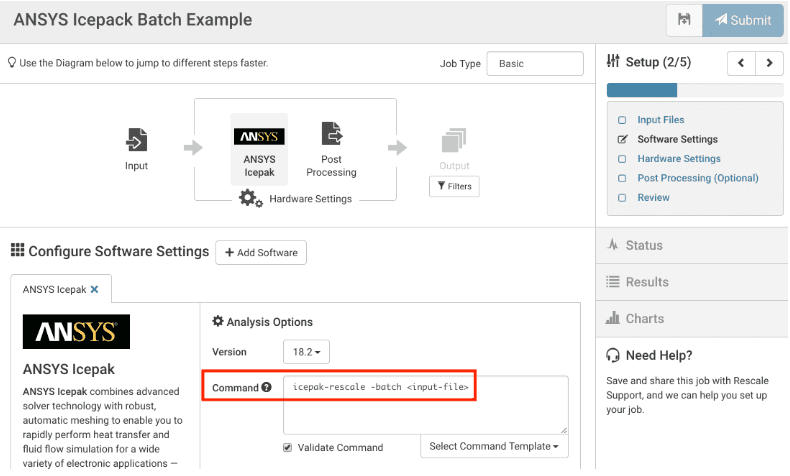Open the Hardware Settings step link
This screenshot has height=476, width=790.
point(679,159)
